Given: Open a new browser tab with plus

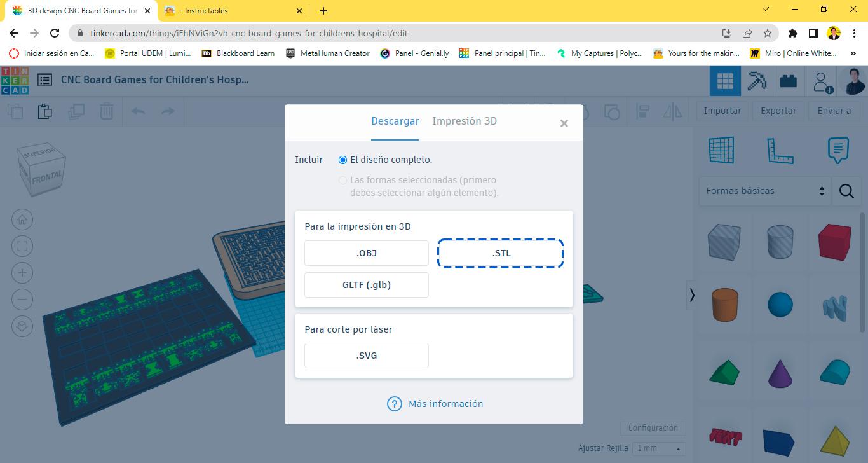Looking at the screenshot, I should (x=323, y=11).
